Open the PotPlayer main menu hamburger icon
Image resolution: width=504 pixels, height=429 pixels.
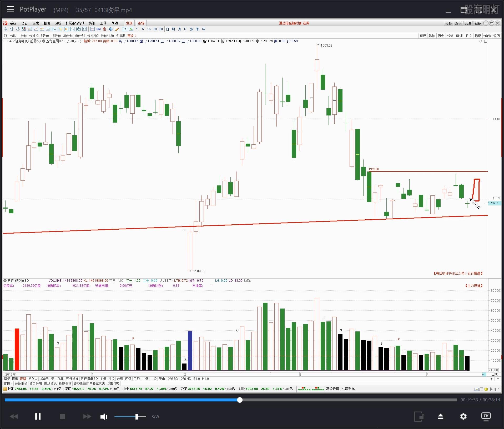(11, 9)
